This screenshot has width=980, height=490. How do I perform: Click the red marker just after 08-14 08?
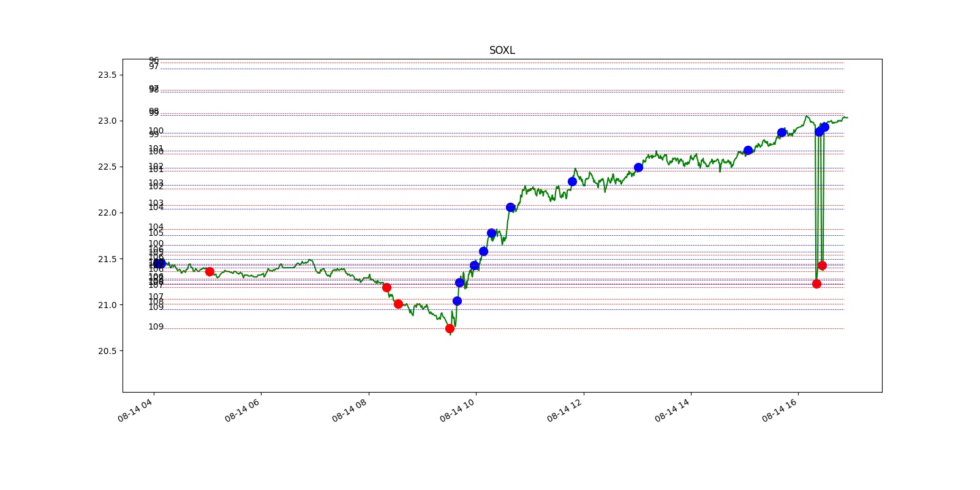coord(386,287)
